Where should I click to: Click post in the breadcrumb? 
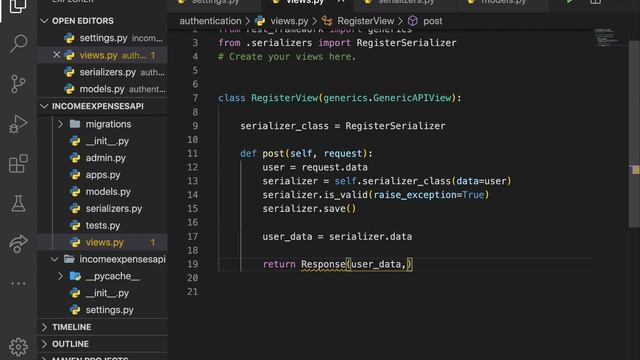(432, 21)
